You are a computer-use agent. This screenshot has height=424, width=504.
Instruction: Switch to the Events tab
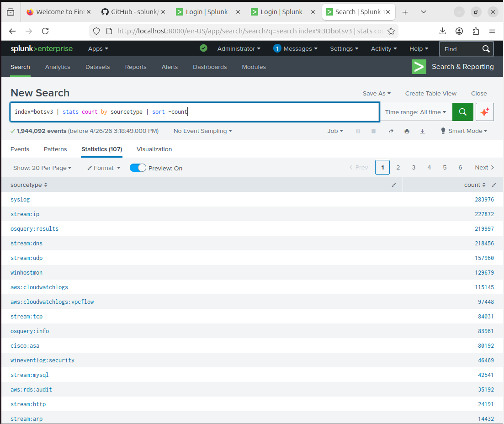pyautogui.click(x=20, y=149)
